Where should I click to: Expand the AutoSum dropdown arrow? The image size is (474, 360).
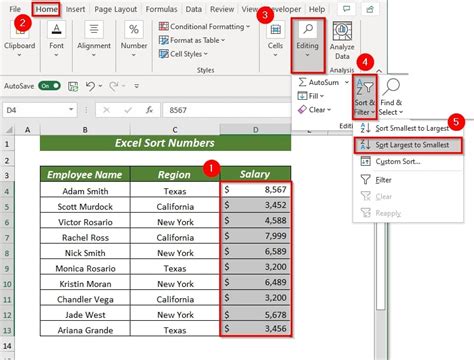347,82
